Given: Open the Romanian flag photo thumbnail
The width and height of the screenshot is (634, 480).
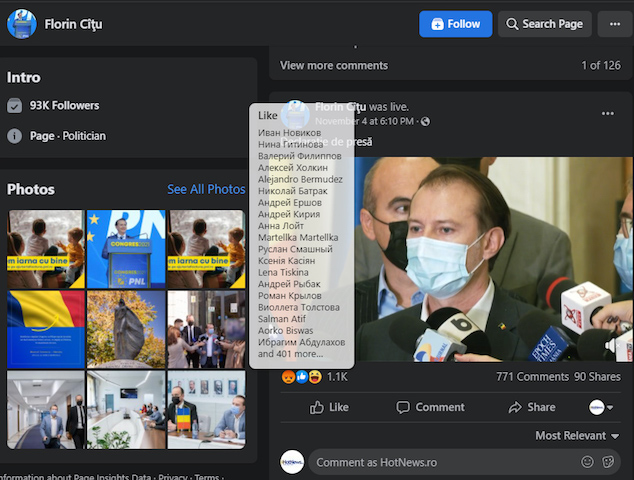Looking at the screenshot, I should pyautogui.click(x=44, y=330).
